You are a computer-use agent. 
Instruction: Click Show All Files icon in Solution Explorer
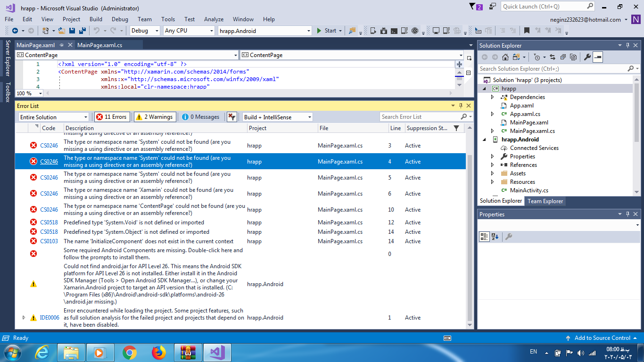573,57
